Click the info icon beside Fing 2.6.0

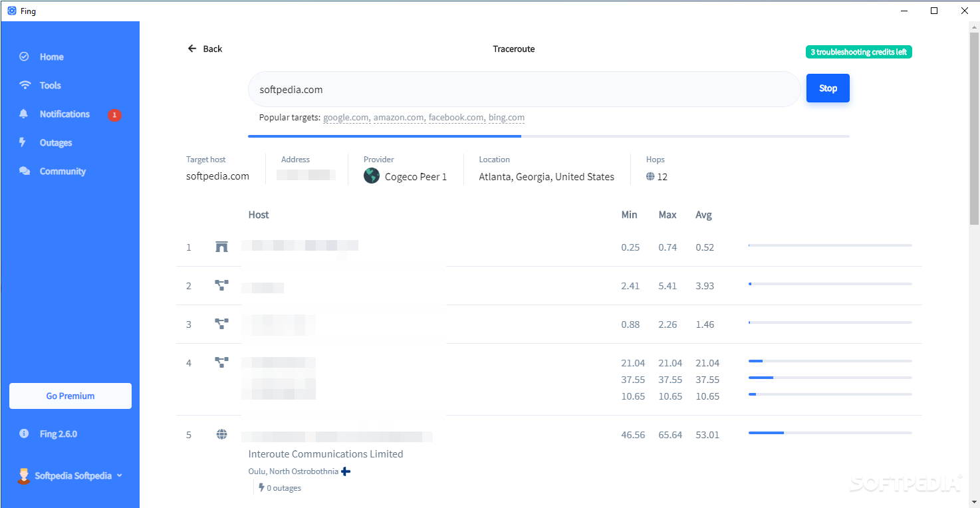pyautogui.click(x=24, y=434)
